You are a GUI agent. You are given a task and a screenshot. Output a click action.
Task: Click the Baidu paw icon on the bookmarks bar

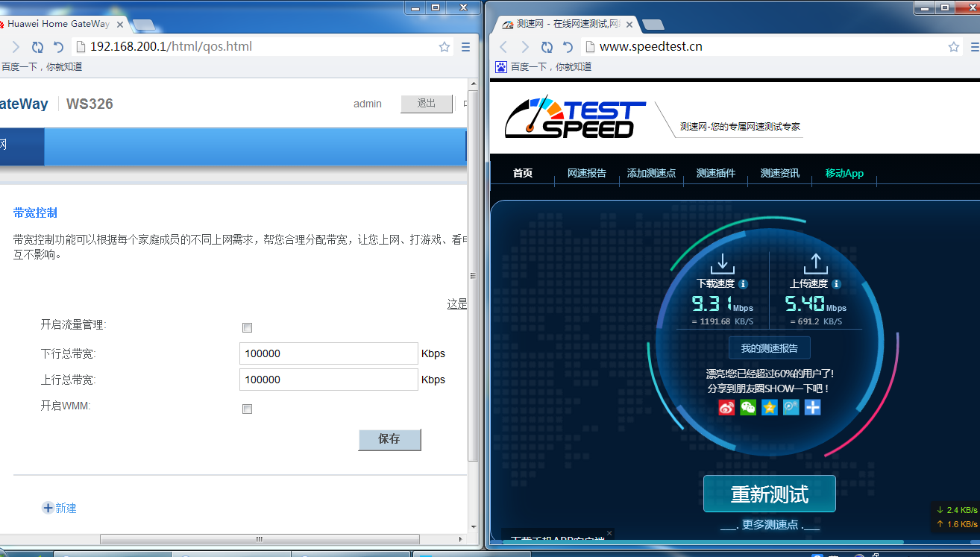500,66
